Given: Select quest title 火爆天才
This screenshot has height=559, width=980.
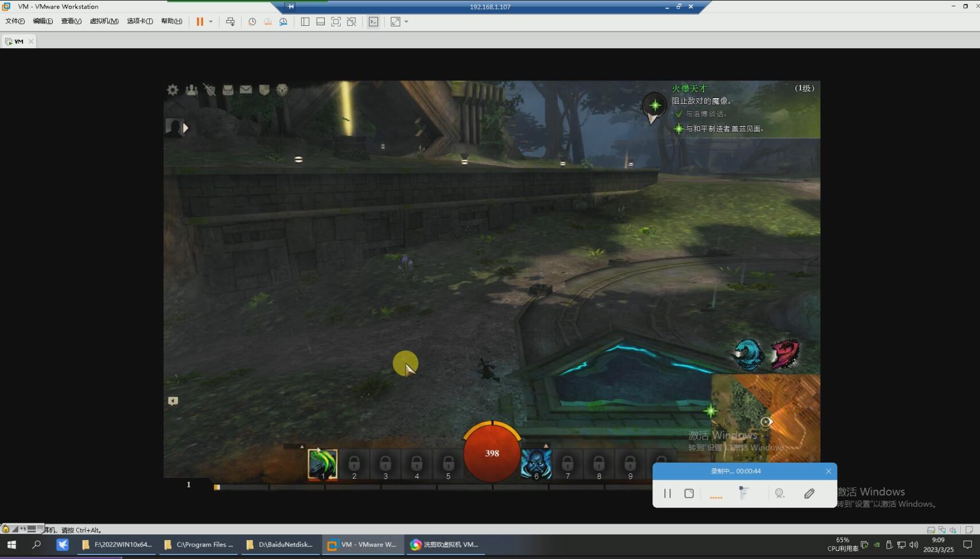Looking at the screenshot, I should coord(689,88).
